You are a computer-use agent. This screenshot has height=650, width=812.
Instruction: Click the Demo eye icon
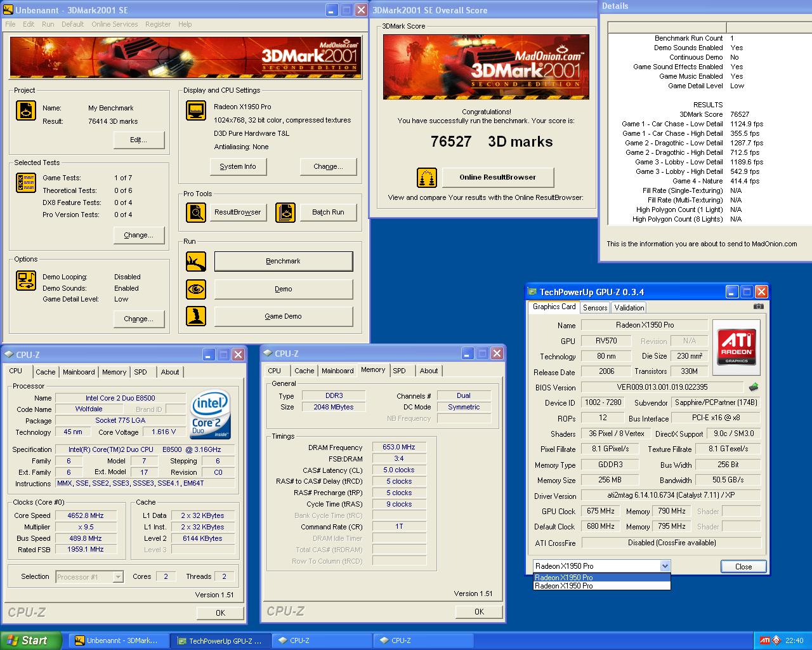[x=196, y=289]
